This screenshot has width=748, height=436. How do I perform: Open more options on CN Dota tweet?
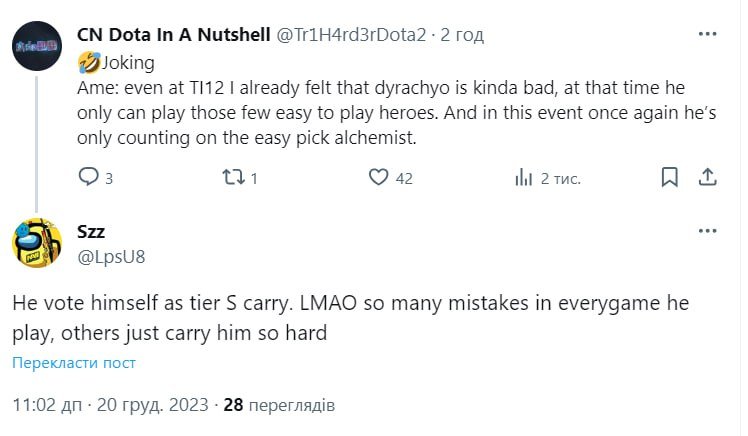tap(707, 34)
